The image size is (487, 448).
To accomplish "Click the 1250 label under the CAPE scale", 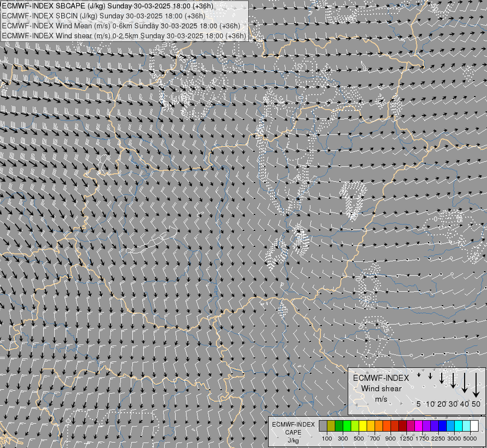I will [x=406, y=439].
